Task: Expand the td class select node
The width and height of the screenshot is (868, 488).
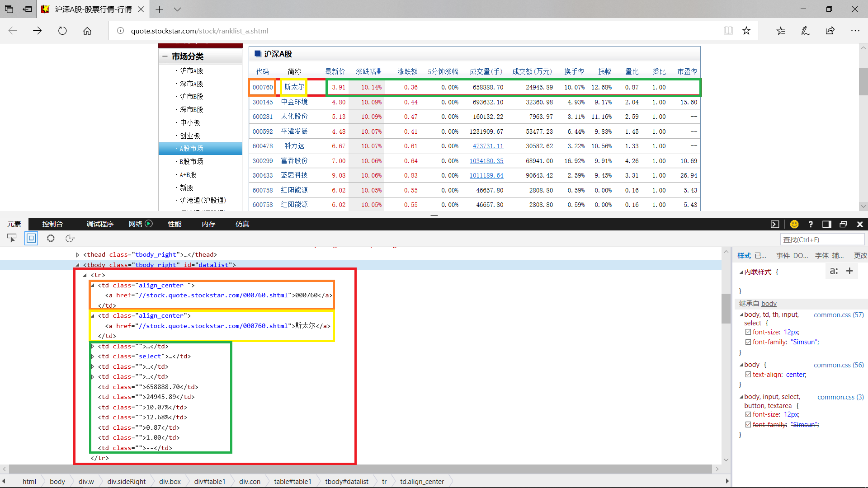Action: pos(93,357)
